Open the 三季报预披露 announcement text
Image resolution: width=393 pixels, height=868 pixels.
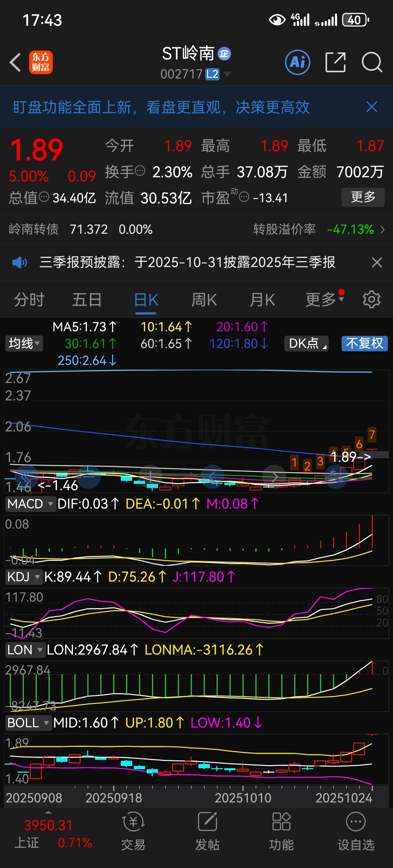[x=187, y=262]
